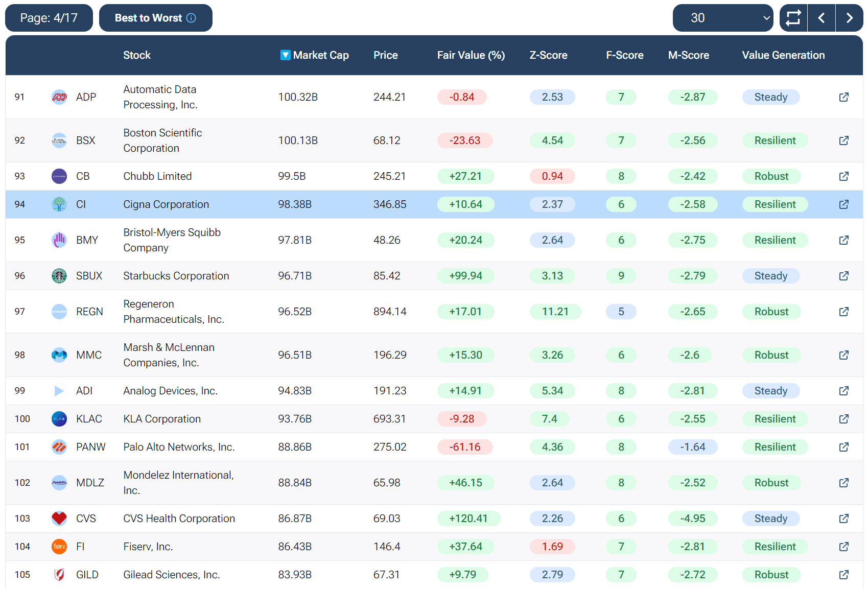868x589 pixels.
Task: Toggle Best to Worst sort order
Action: point(148,18)
